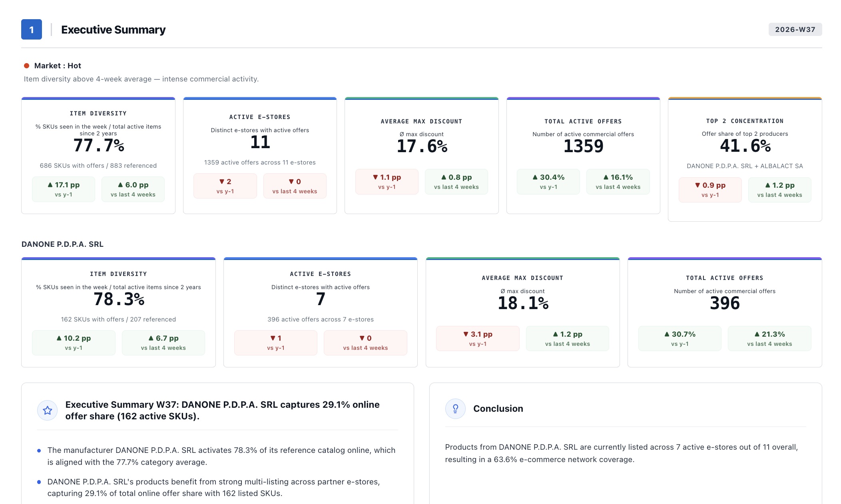This screenshot has width=841, height=504.
Task: Click the 1359 active offers across 11 e-stores text
Action: pos(260,162)
